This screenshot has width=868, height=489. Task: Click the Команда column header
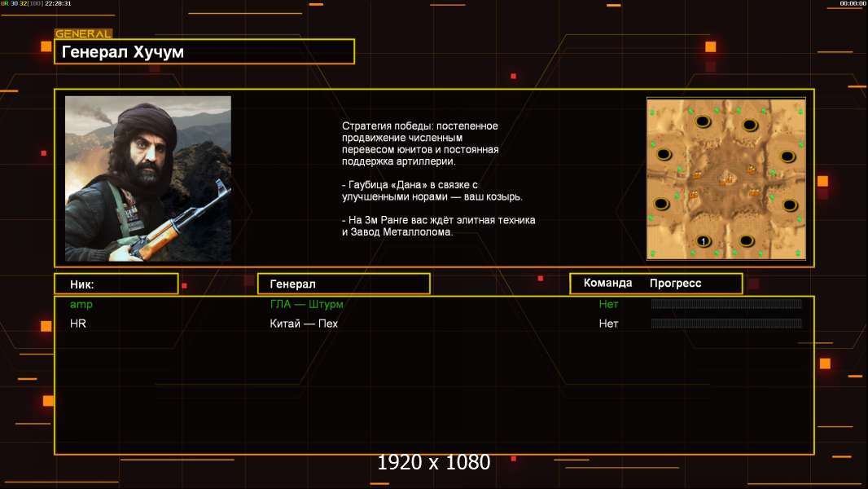click(607, 283)
